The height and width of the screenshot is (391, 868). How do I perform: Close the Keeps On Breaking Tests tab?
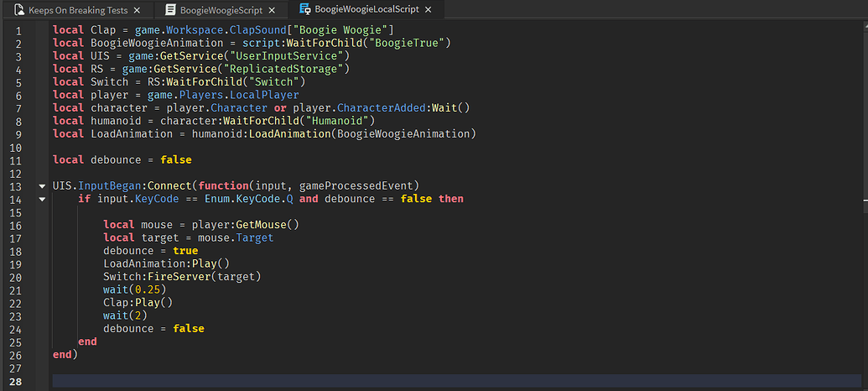point(137,11)
